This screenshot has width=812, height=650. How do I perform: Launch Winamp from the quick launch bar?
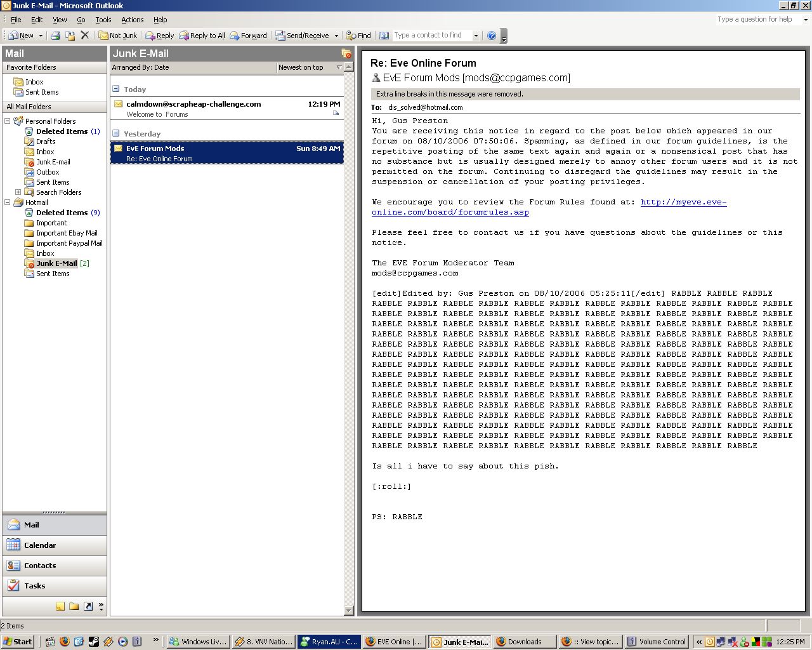(x=108, y=642)
